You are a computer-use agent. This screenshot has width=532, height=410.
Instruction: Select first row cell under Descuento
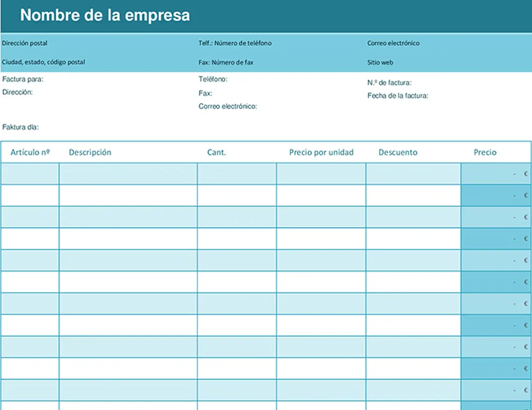(x=413, y=174)
